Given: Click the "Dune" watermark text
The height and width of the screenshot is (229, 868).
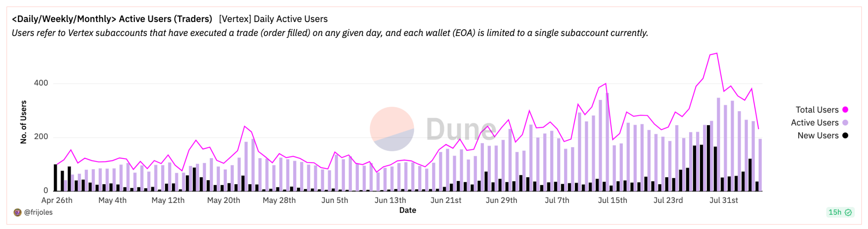Looking at the screenshot, I should (461, 129).
